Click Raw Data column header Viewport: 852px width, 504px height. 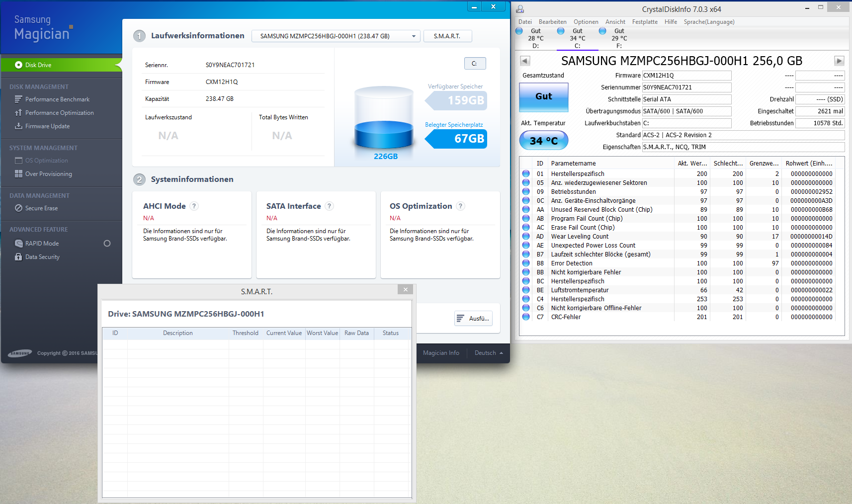pos(356,333)
